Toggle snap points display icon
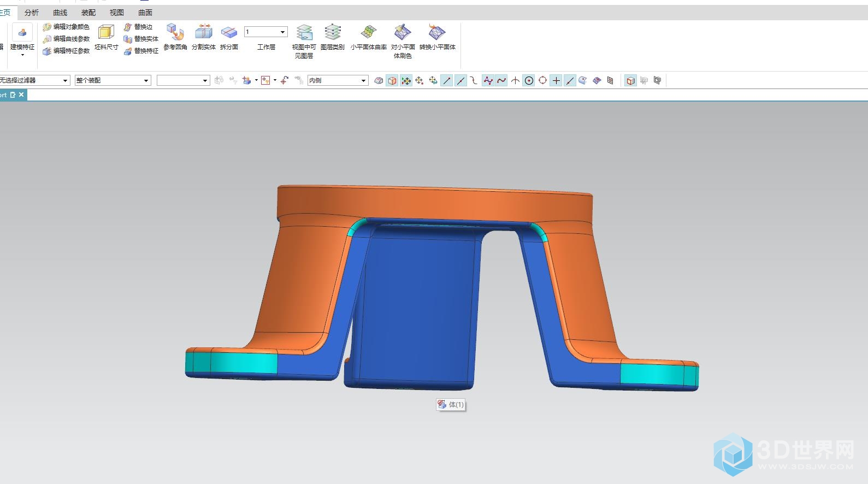 pyautogui.click(x=406, y=80)
